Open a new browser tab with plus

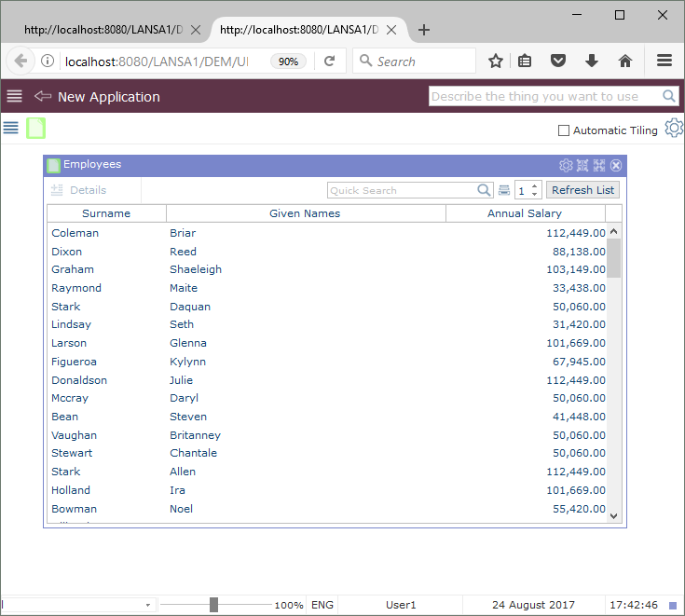click(x=424, y=30)
